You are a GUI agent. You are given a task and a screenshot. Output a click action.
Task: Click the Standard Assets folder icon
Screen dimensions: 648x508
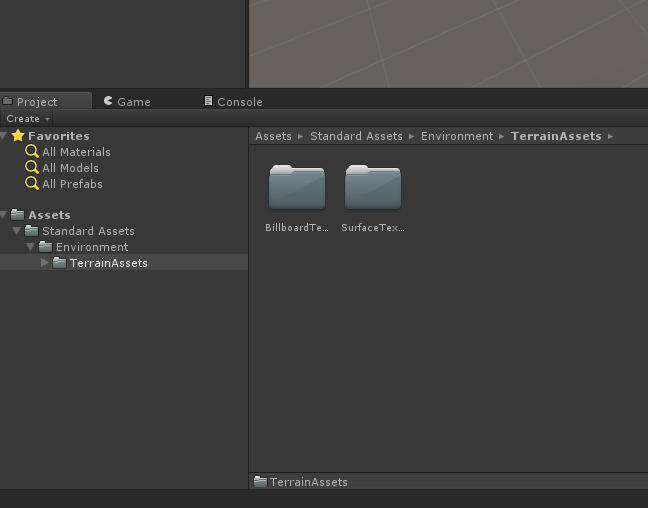coord(31,231)
